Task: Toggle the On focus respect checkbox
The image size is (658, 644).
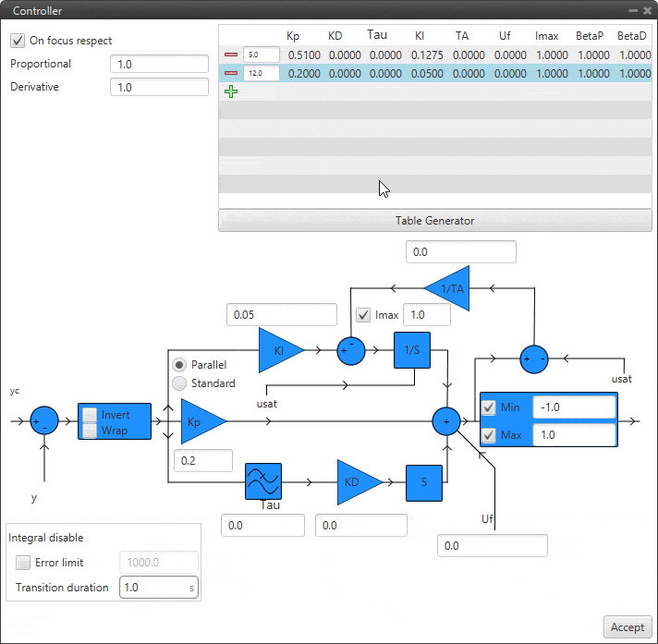Action: point(18,41)
